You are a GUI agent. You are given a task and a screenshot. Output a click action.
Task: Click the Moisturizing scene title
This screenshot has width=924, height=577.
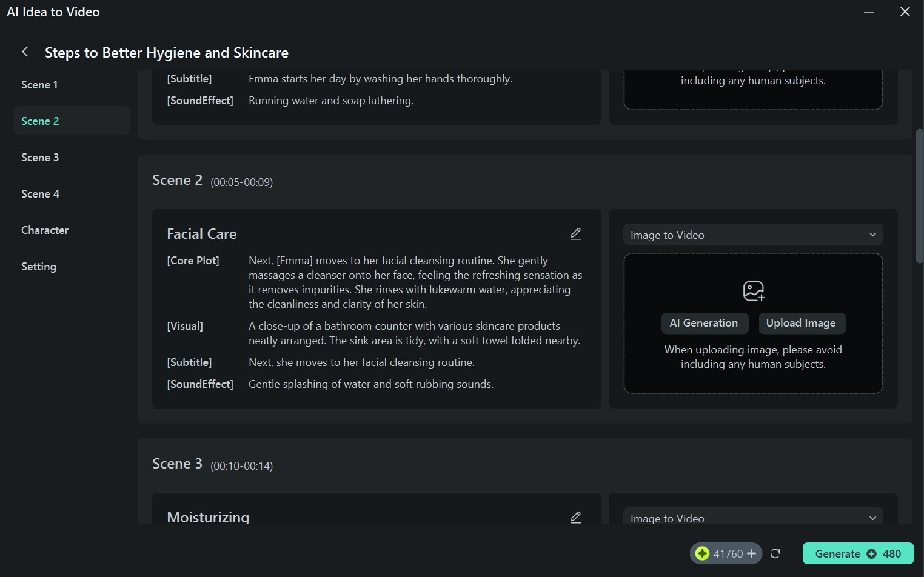pyautogui.click(x=208, y=517)
